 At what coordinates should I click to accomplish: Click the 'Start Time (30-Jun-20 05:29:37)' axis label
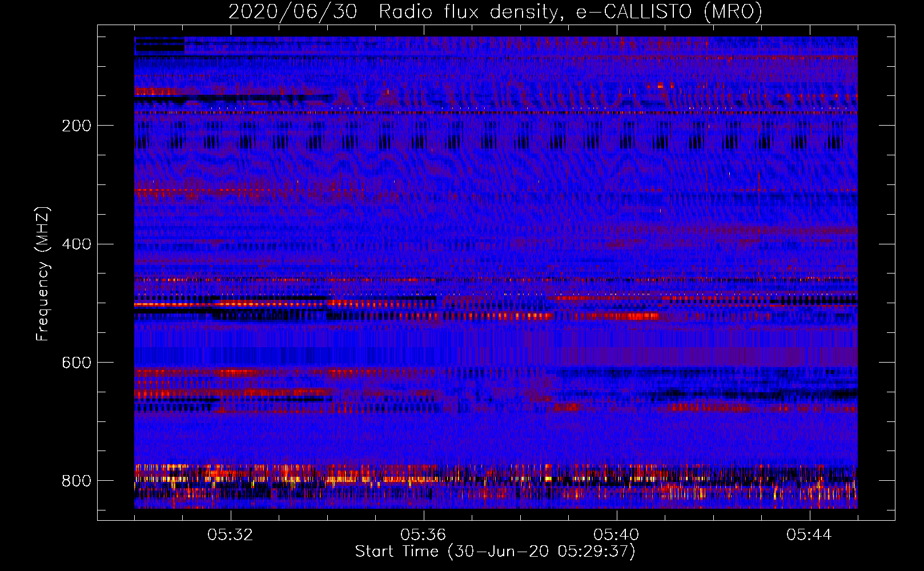click(x=495, y=552)
